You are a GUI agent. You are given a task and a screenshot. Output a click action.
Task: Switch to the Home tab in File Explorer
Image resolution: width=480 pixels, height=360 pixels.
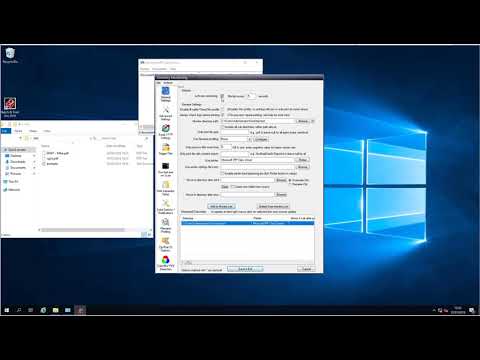[18, 131]
